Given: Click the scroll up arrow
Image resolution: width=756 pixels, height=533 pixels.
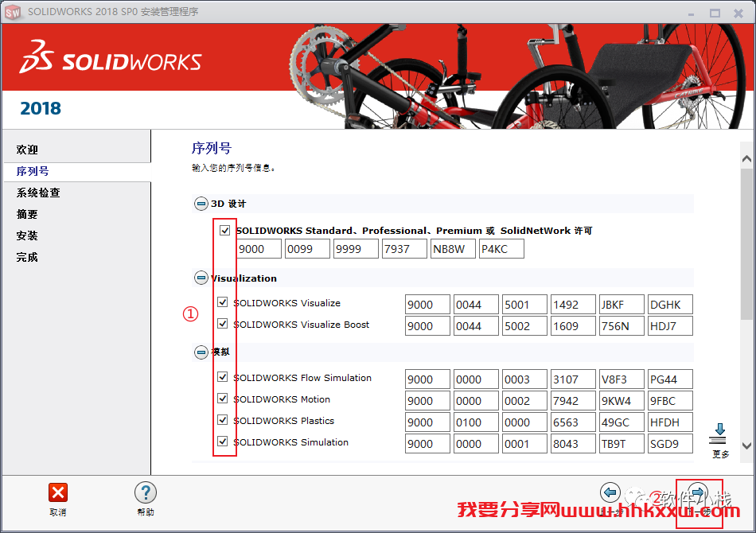Looking at the screenshot, I should [x=746, y=159].
